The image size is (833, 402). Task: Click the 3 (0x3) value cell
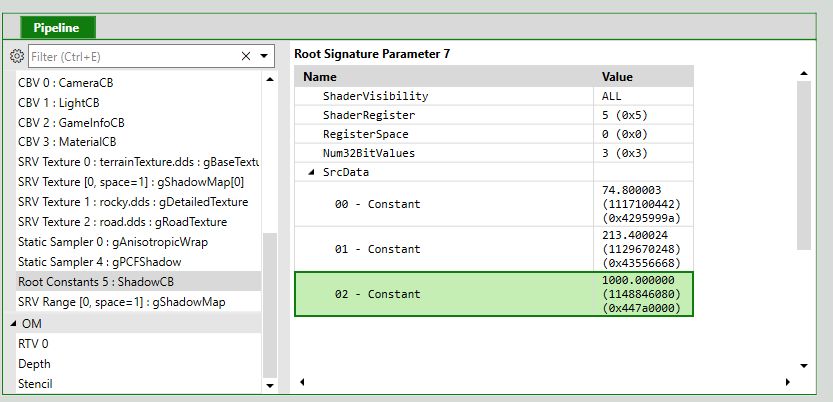[625, 153]
